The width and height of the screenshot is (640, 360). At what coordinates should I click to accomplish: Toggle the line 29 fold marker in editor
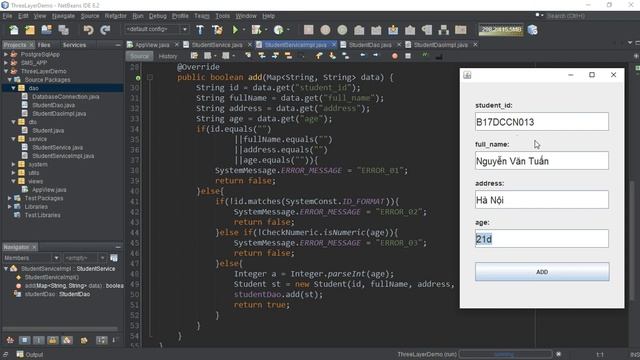coord(150,78)
